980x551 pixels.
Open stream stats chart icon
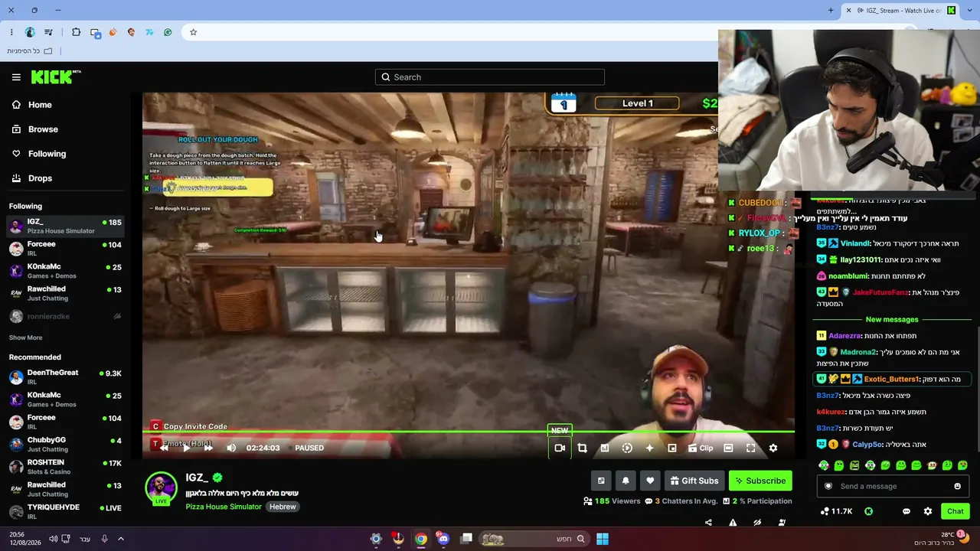tap(605, 448)
